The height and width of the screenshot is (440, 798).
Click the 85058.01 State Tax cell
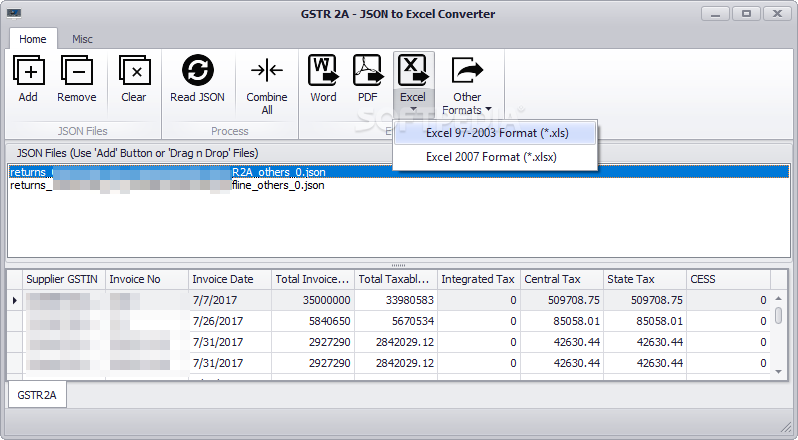644,321
